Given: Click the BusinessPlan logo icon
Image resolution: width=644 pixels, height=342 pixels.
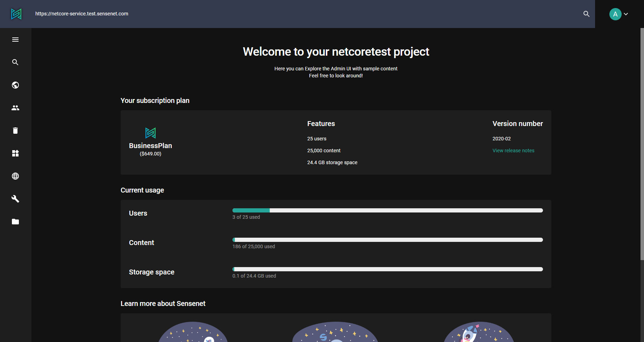Looking at the screenshot, I should (x=150, y=133).
